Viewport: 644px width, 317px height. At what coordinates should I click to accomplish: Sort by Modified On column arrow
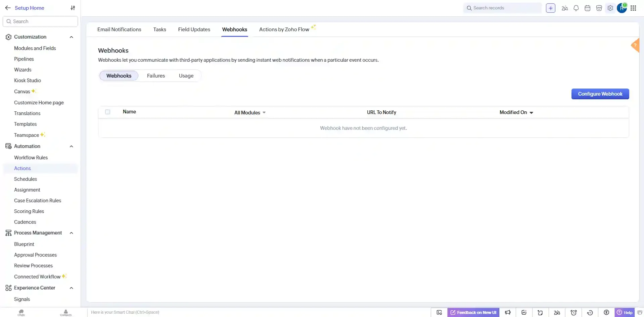[531, 113]
